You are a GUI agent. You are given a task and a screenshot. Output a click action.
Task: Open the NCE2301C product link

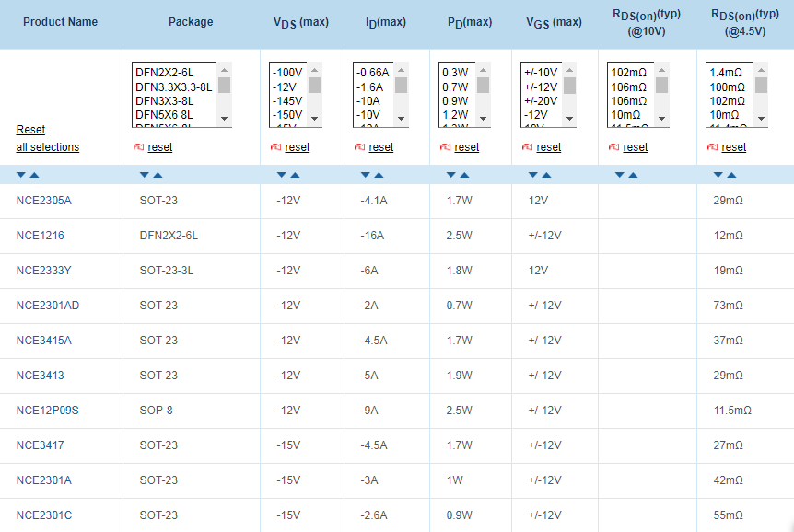(x=44, y=515)
